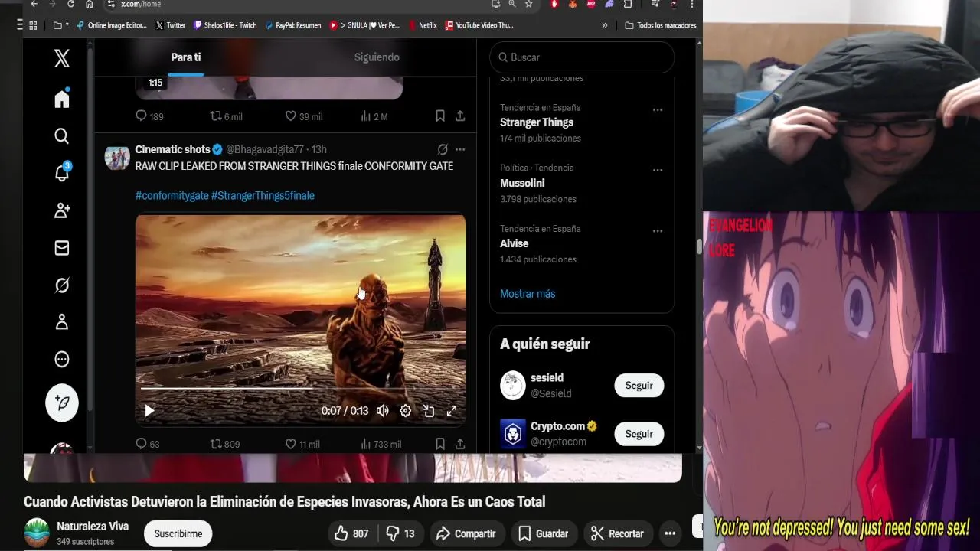Like the YouTube video with 807 likes
The height and width of the screenshot is (551, 980).
tap(351, 533)
